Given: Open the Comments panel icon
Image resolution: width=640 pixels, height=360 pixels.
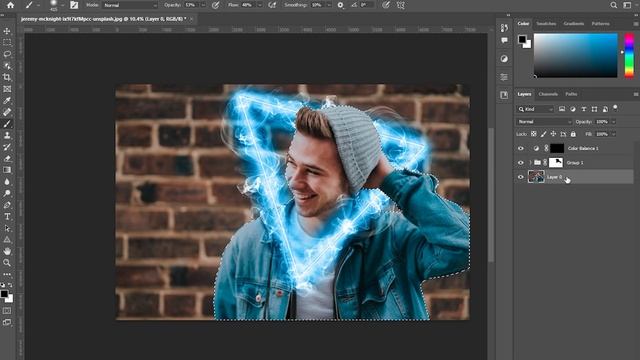Looking at the screenshot, I should 504,40.
